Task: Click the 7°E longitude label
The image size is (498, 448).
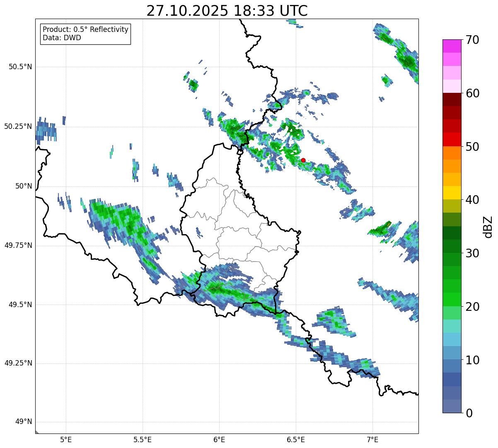Action: pyautogui.click(x=372, y=440)
